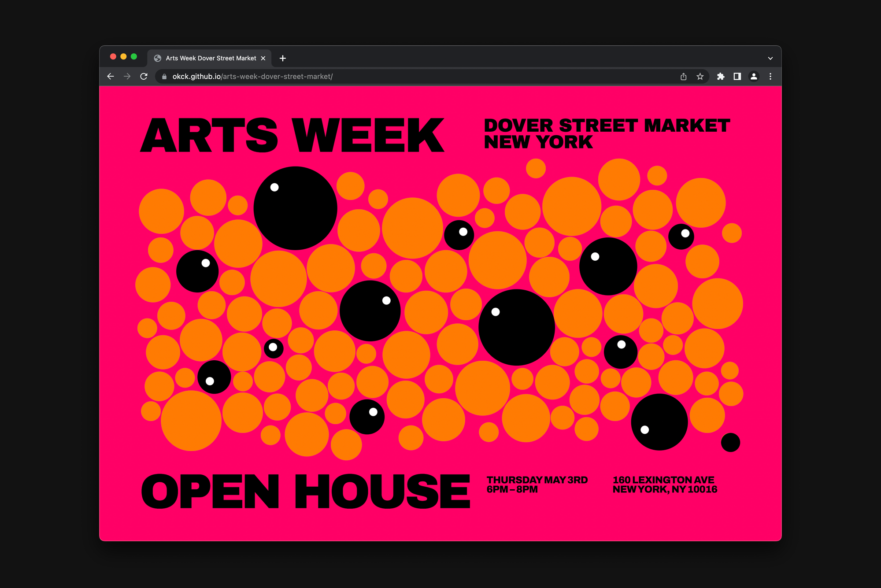This screenshot has height=588, width=881.
Task: Reload the current page
Action: pyautogui.click(x=144, y=77)
